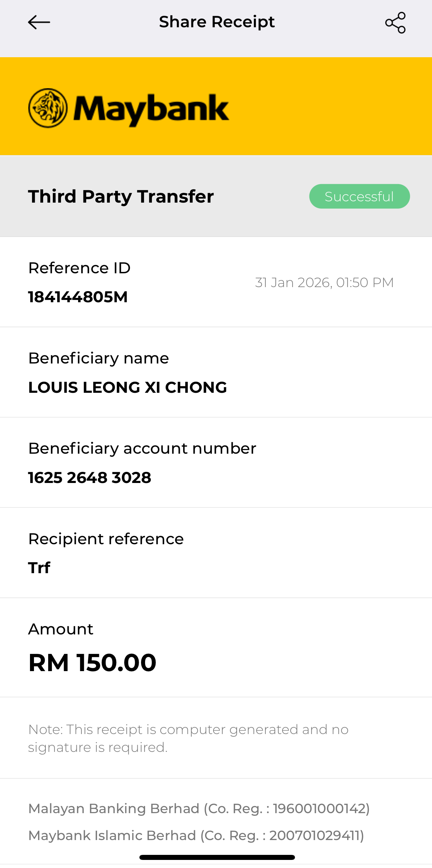Select reference number 184144805M

(78, 297)
